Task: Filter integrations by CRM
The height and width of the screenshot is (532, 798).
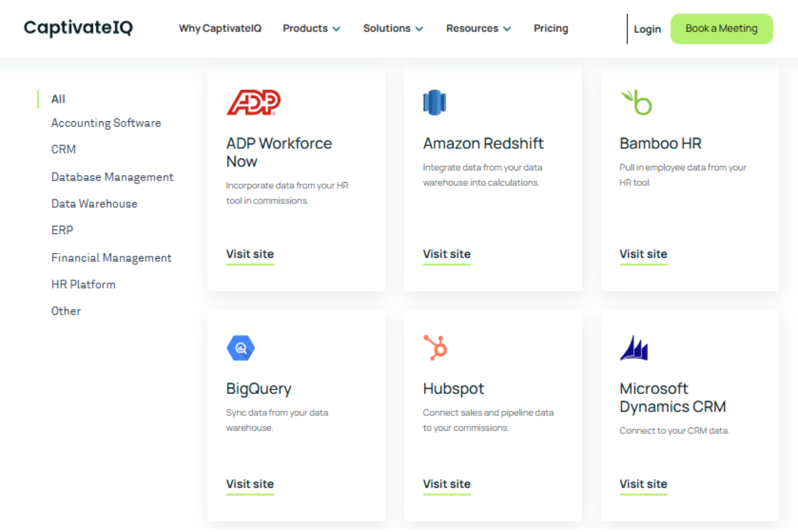Action: click(x=64, y=149)
